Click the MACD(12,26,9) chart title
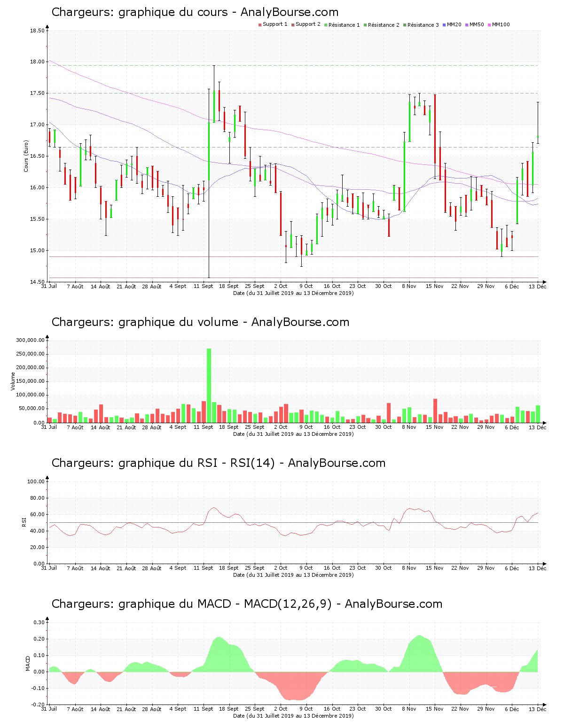The height and width of the screenshot is (728, 564). [247, 604]
